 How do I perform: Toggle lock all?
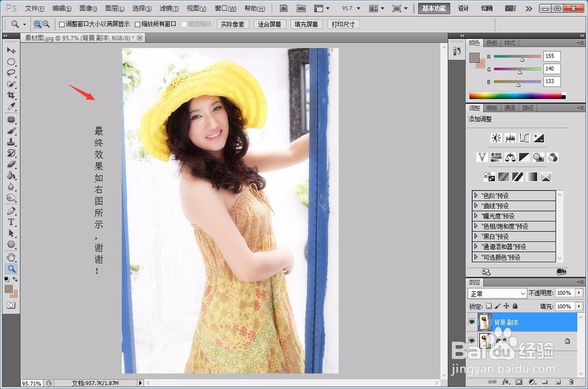(515, 306)
